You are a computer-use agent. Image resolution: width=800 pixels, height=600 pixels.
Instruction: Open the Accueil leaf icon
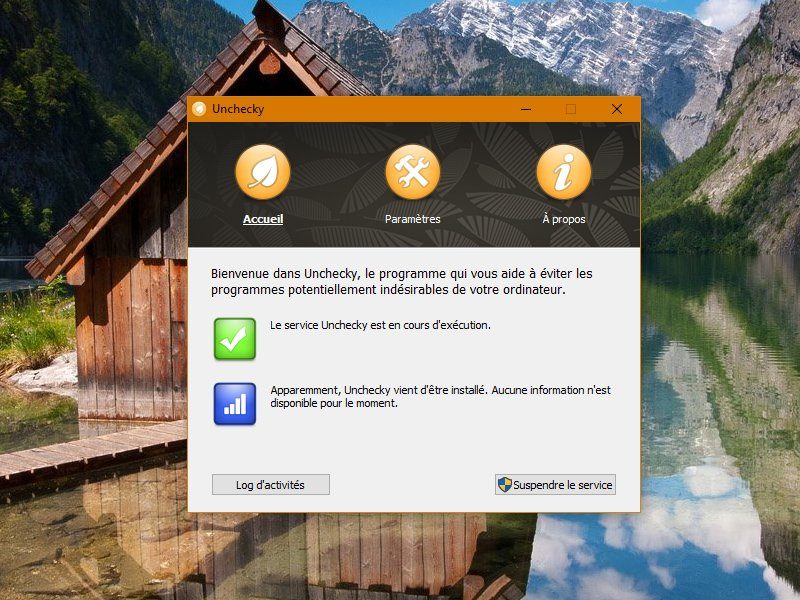click(x=263, y=172)
